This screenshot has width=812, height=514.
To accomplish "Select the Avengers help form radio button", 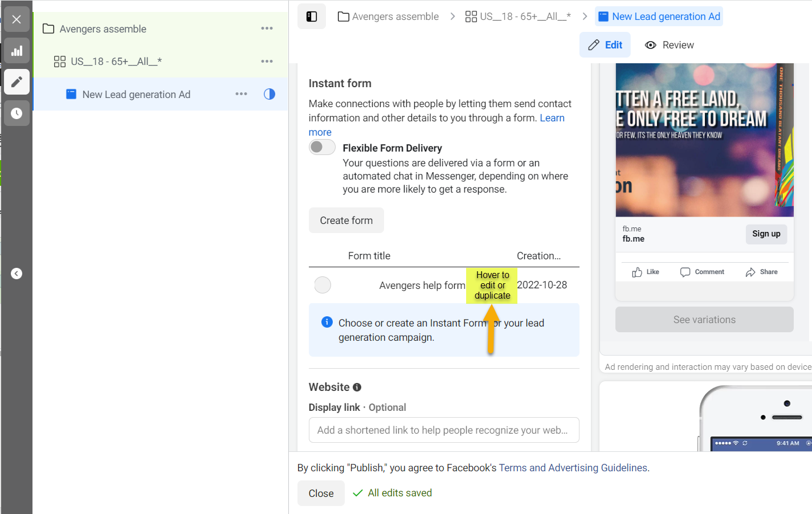I will point(323,285).
